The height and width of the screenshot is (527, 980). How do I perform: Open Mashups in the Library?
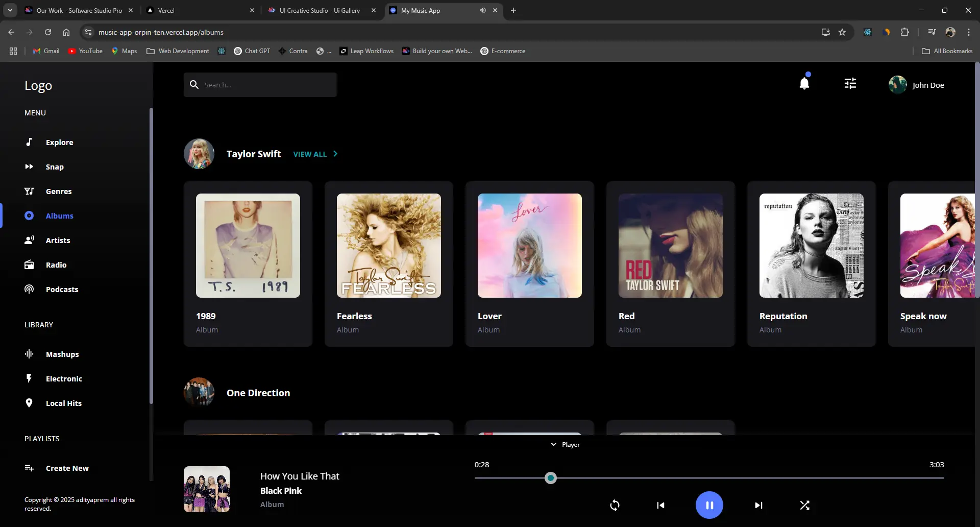tap(62, 354)
